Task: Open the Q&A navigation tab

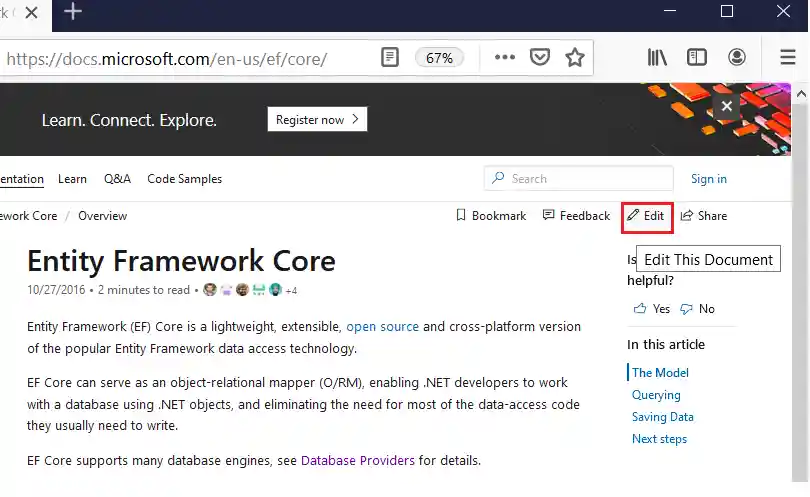Action: click(117, 179)
